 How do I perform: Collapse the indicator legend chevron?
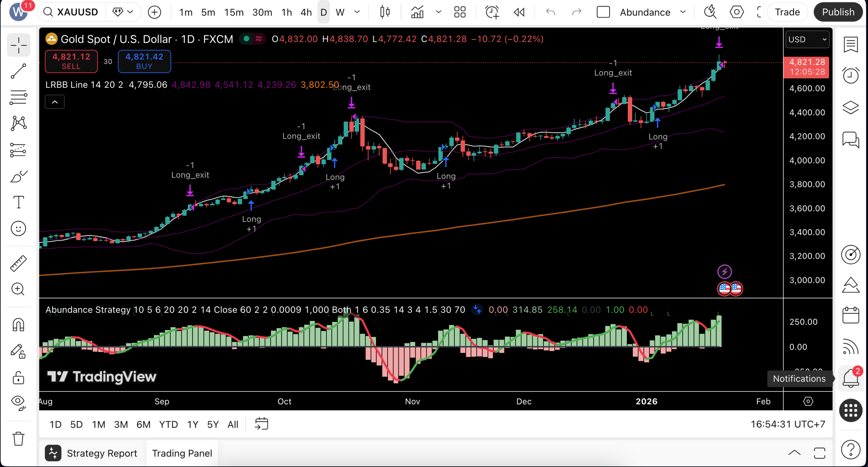[x=55, y=102]
